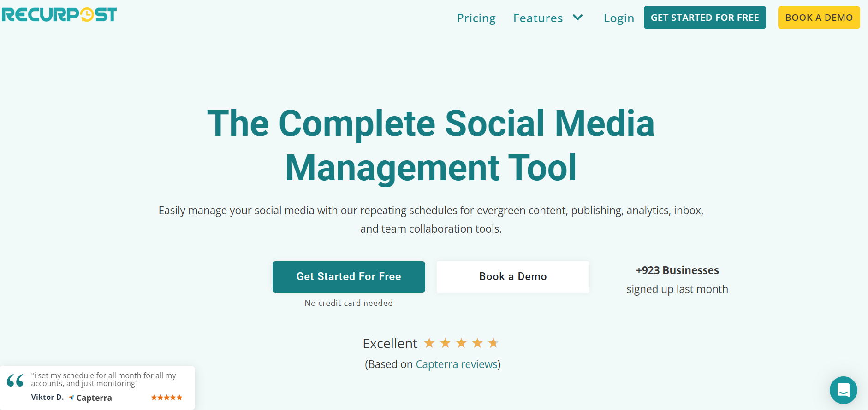Click the yellow BOOK A DEMO button
The height and width of the screenshot is (410, 868).
click(x=819, y=18)
